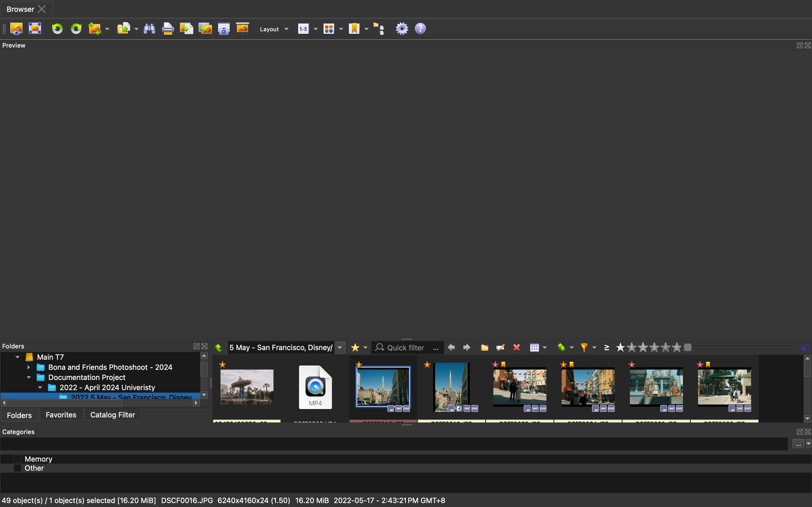The width and height of the screenshot is (812, 507).
Task: Click the camera screen capture icon
Action: click(224, 29)
